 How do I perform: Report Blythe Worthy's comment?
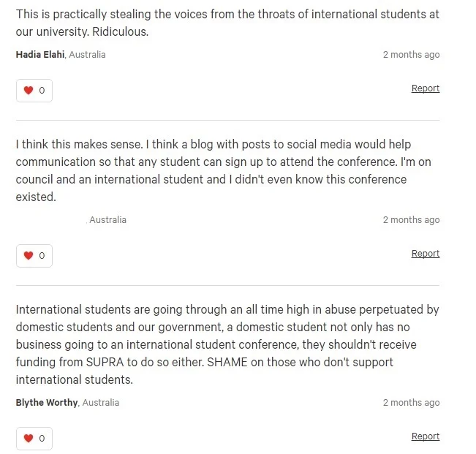click(426, 436)
